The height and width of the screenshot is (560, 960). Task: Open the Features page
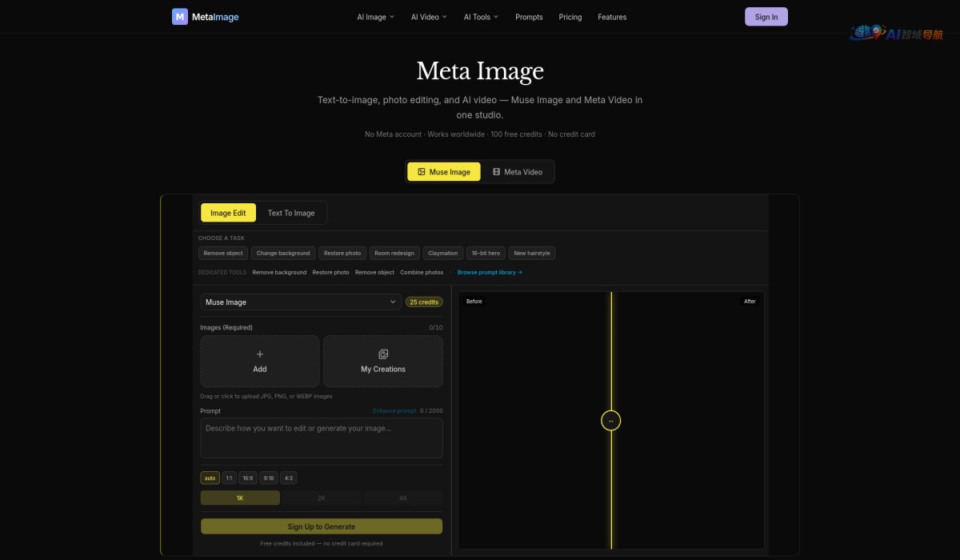(612, 17)
